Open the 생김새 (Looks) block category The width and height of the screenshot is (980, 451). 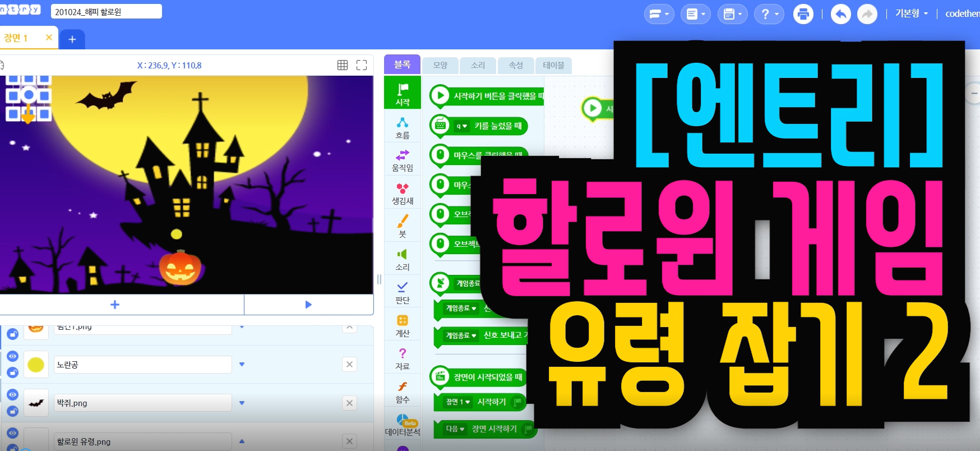(x=403, y=193)
